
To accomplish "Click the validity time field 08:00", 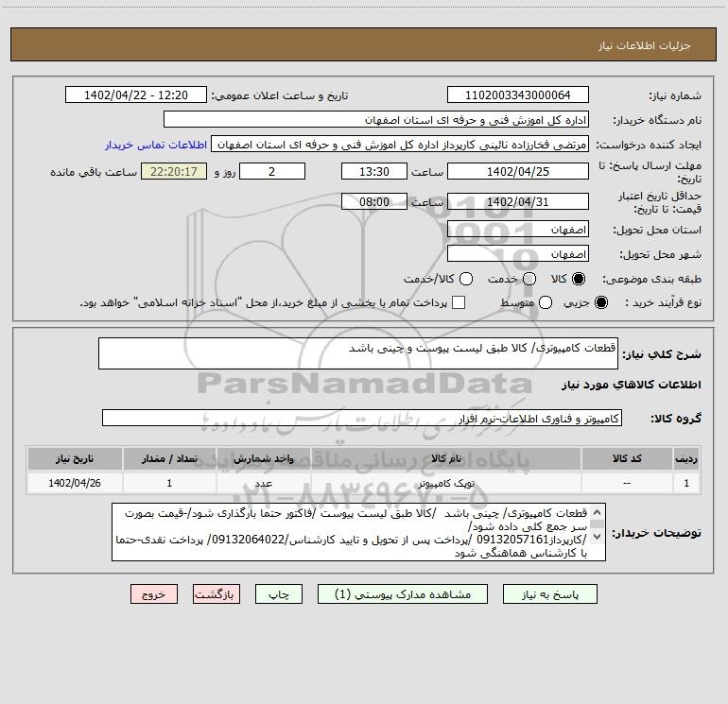I will pos(374,201).
